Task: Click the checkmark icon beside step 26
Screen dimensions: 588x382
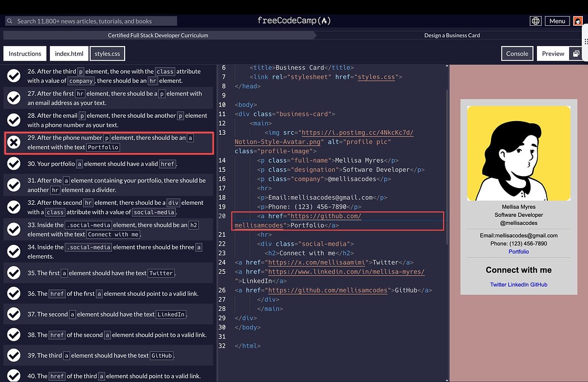Action: pos(14,73)
